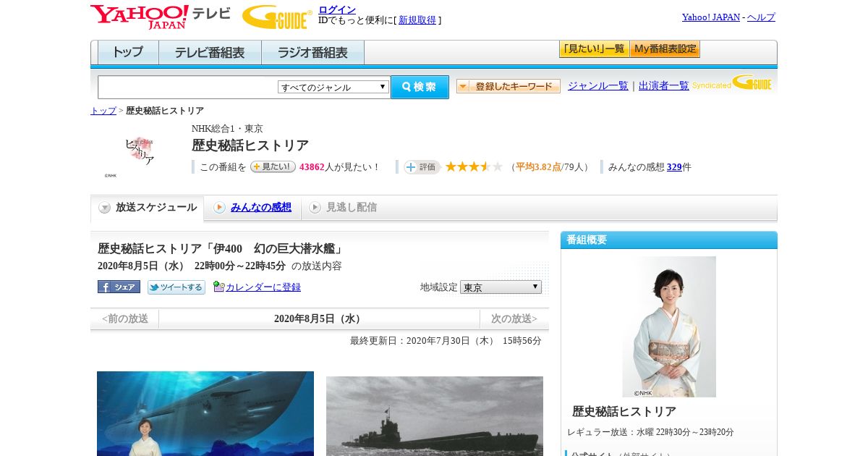Go to Yahoo! JAPAN link
Viewport: 868px width, 456px height.
(x=710, y=17)
